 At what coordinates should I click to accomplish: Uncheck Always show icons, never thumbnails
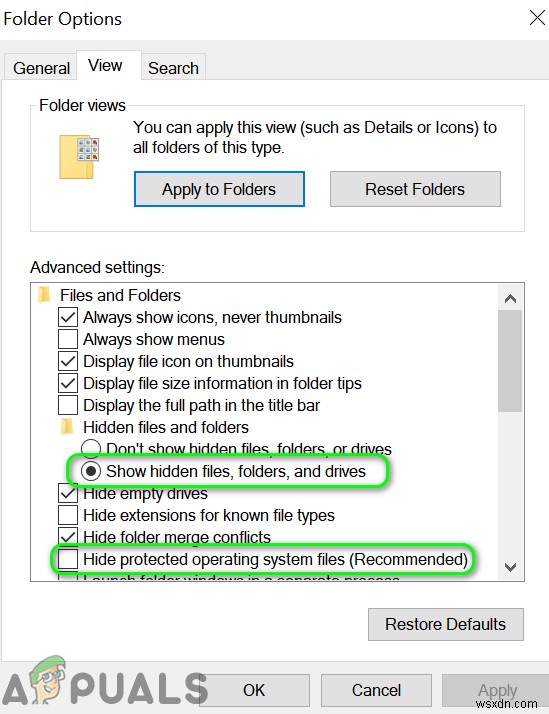point(68,317)
